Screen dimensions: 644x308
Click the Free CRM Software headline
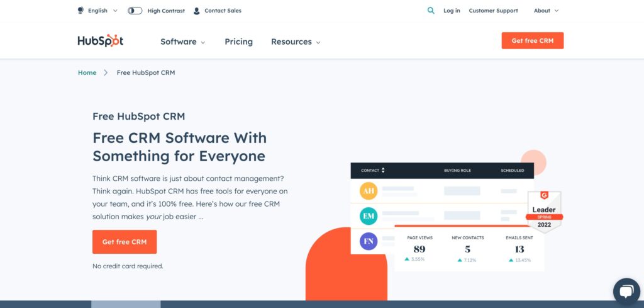tap(179, 147)
